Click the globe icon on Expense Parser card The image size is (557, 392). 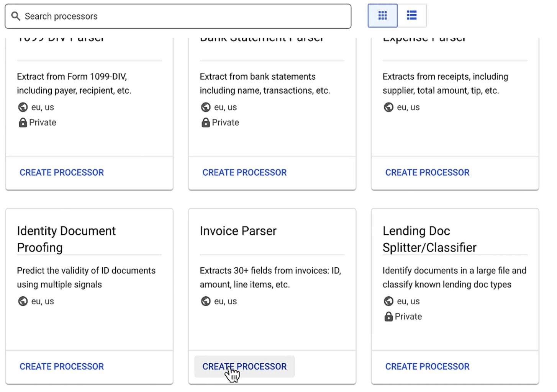point(388,107)
